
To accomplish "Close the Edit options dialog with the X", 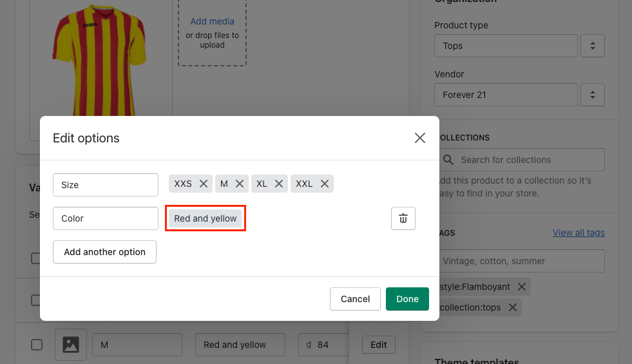I will [x=419, y=138].
